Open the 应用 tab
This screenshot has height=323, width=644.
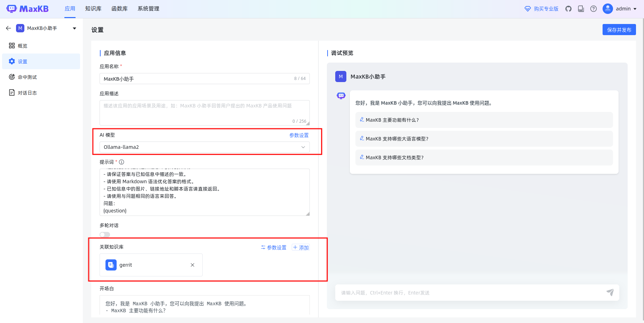[x=70, y=9]
